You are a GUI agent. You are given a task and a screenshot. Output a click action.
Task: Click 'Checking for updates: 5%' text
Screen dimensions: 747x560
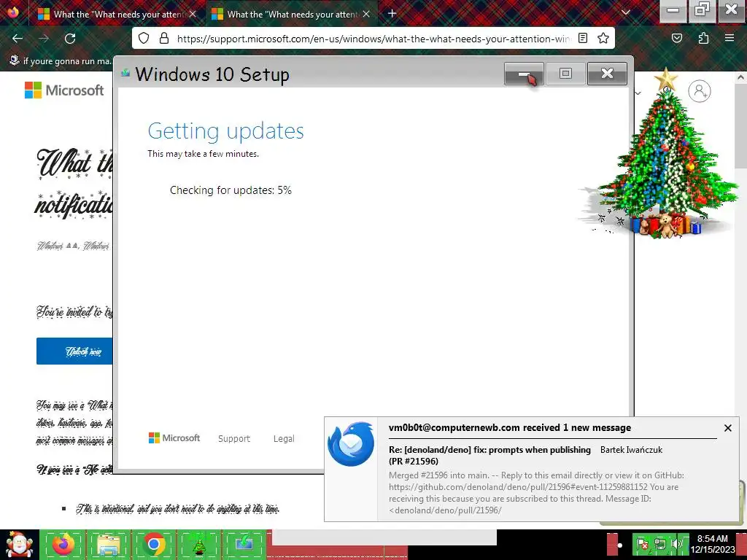231,190
